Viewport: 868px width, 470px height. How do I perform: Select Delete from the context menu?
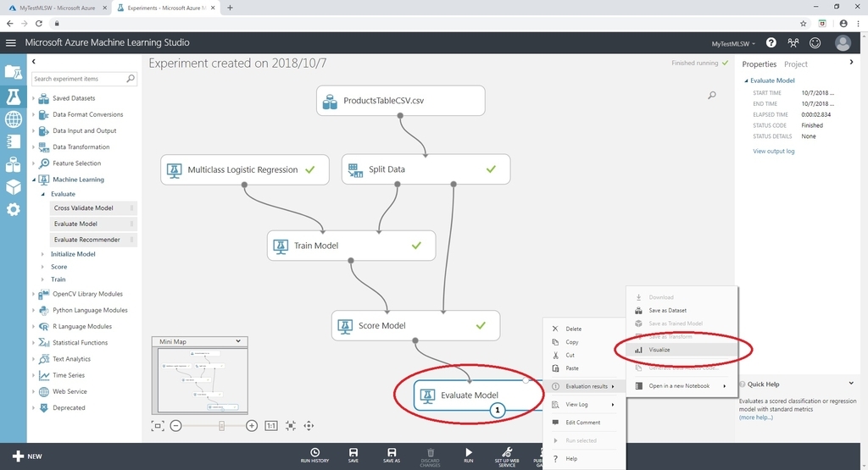point(585,329)
